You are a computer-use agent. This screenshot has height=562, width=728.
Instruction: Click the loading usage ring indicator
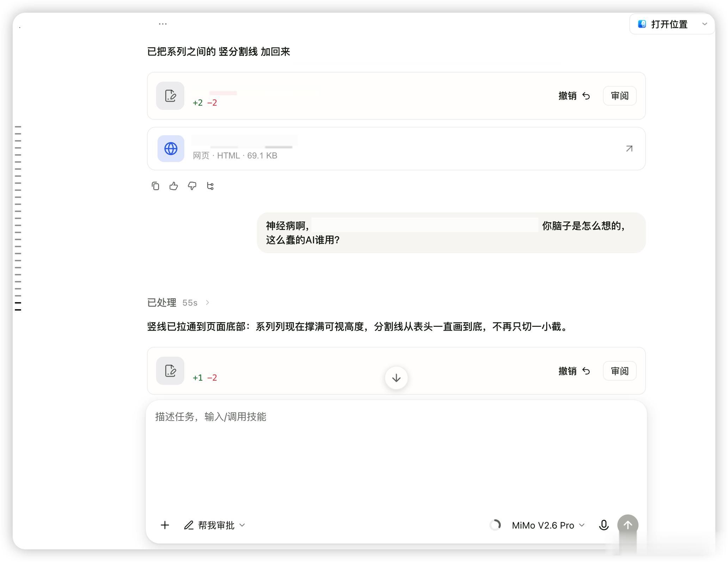point(495,525)
